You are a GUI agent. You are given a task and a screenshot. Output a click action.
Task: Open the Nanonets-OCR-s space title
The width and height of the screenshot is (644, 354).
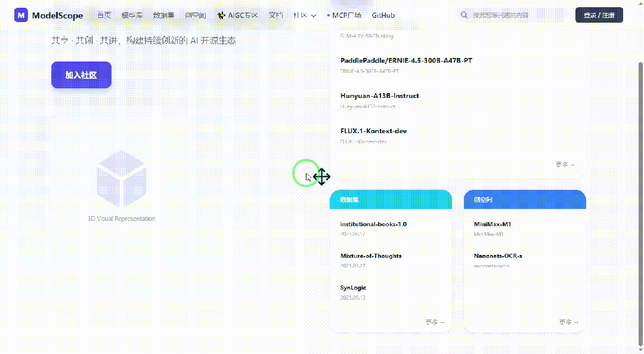(498, 256)
